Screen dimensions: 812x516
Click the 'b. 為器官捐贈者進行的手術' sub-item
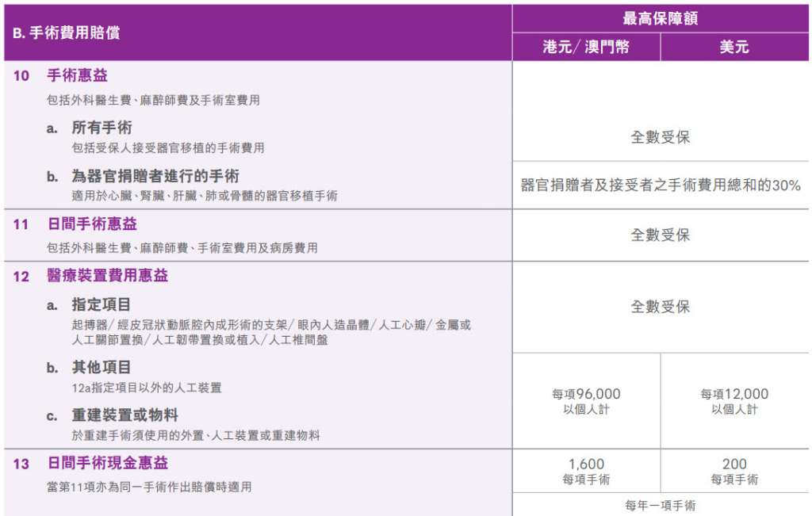tap(155, 176)
